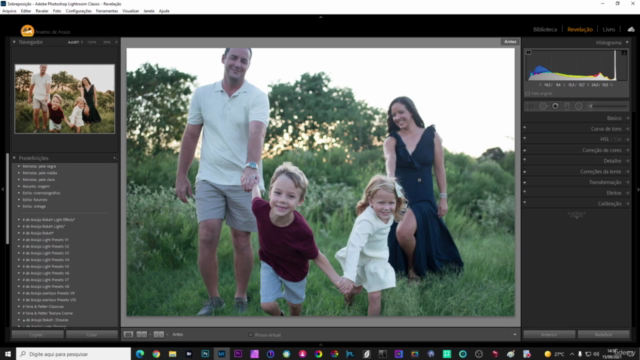Expand the Estilo: vintage preset group
The height and width of the screenshot is (360, 640).
click(19, 206)
